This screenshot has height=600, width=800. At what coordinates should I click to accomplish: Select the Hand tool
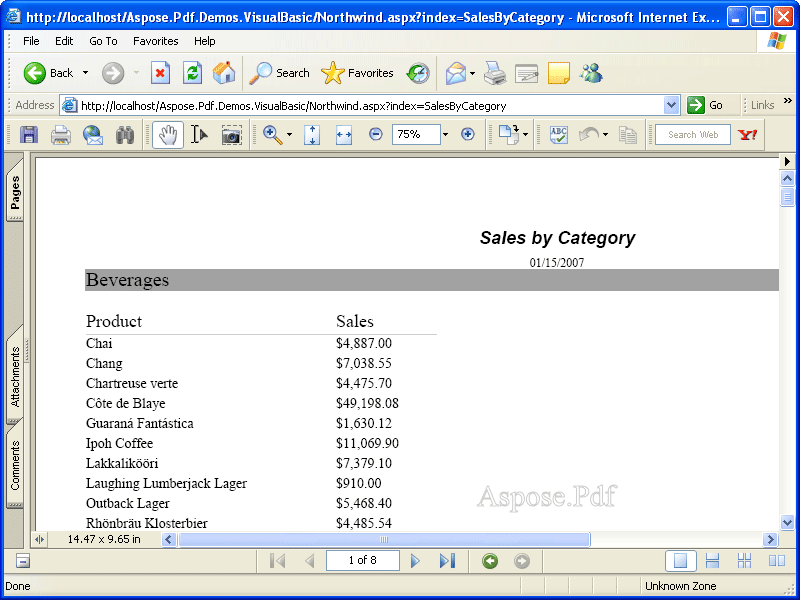tap(168, 135)
